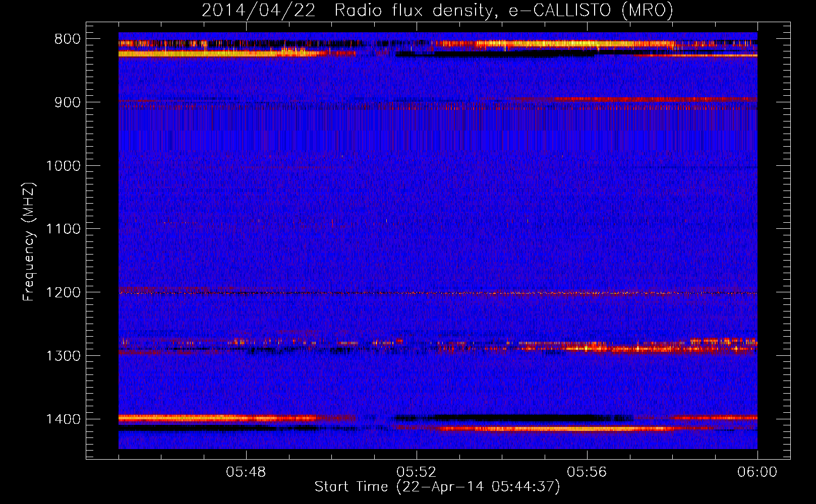Viewport: 816px width, 504px height.
Task: Select the 1000 frequency tick label
Action: click(63, 166)
